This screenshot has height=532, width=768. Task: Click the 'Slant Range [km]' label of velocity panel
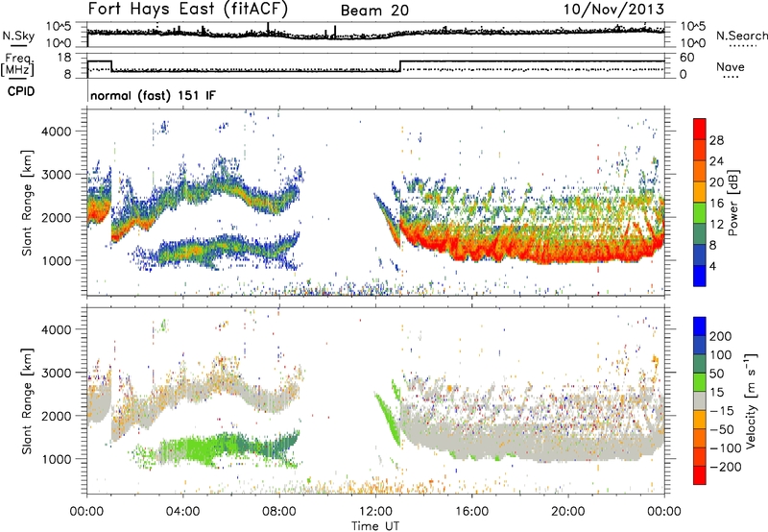[27, 400]
